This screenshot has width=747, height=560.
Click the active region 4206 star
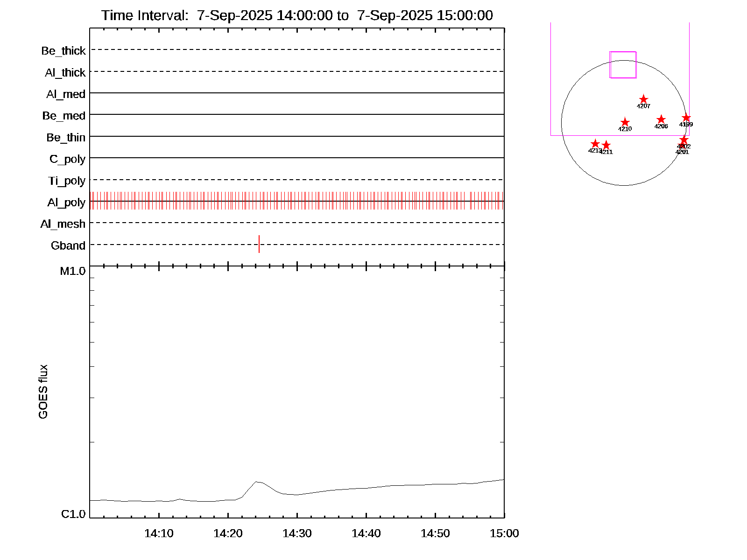tap(661, 119)
